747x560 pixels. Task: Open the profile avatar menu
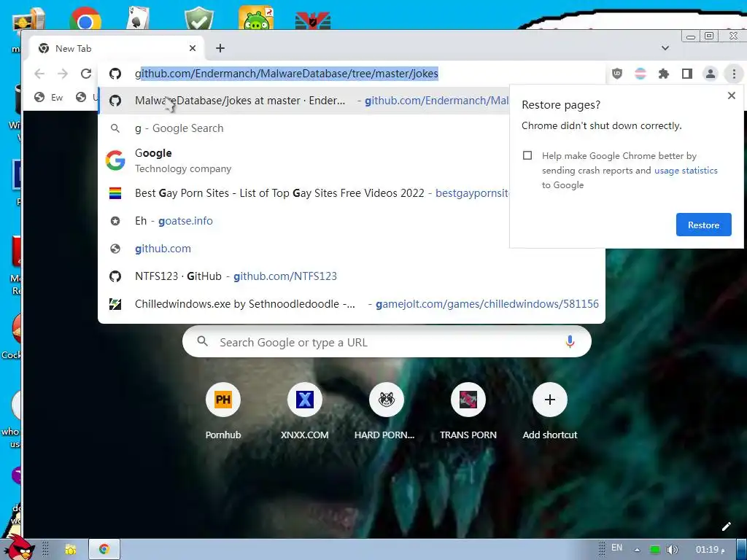(711, 74)
